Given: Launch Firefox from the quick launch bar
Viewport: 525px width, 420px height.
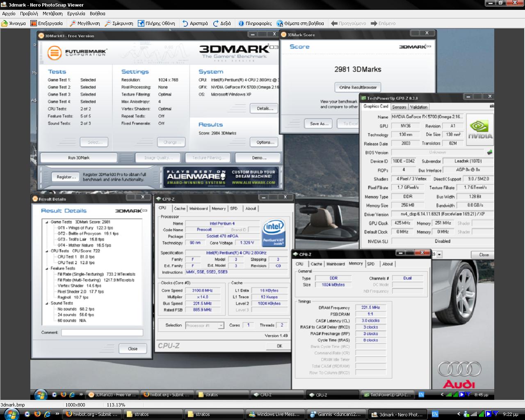Looking at the screenshot, I should (x=37, y=414).
